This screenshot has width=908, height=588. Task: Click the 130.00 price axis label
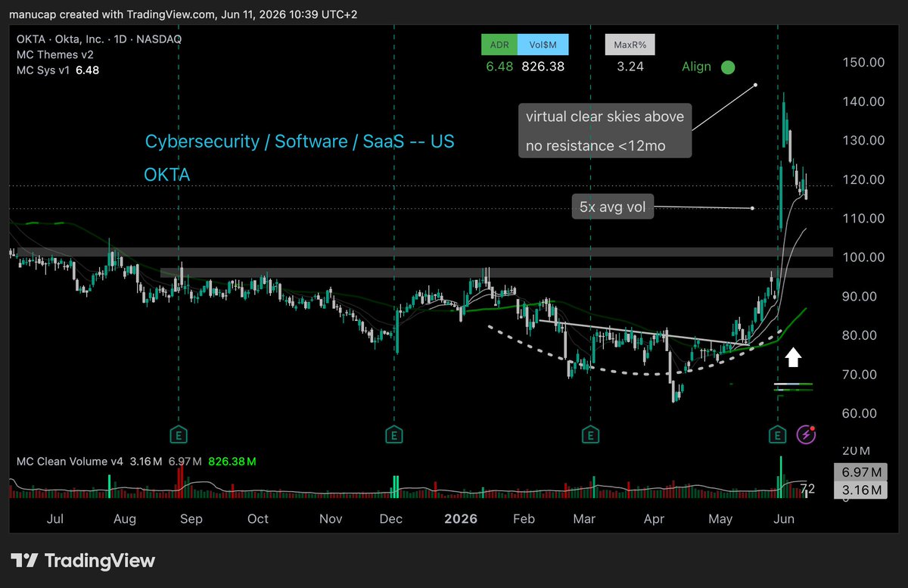(863, 140)
